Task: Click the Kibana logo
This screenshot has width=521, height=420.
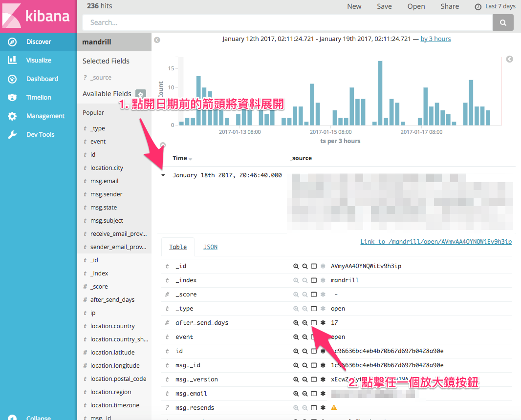Action: (39, 16)
